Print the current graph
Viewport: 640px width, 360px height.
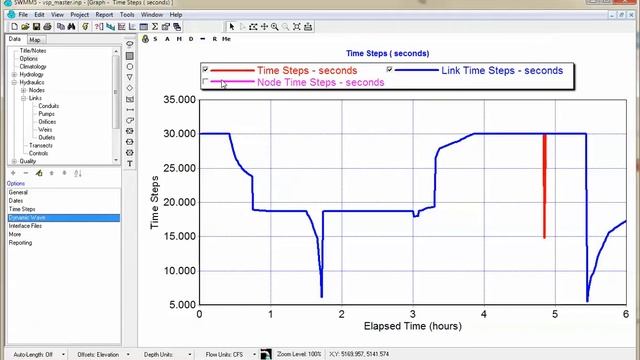[47, 27]
